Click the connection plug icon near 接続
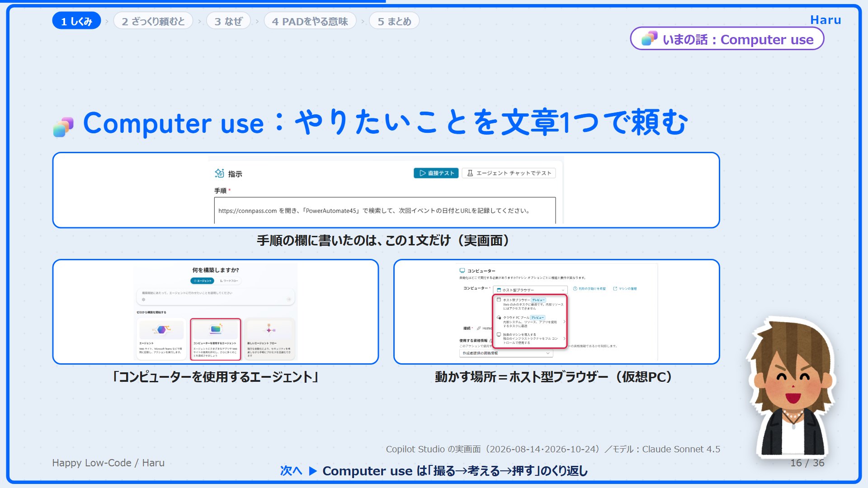Screen dimensions: 868x488 point(479,328)
